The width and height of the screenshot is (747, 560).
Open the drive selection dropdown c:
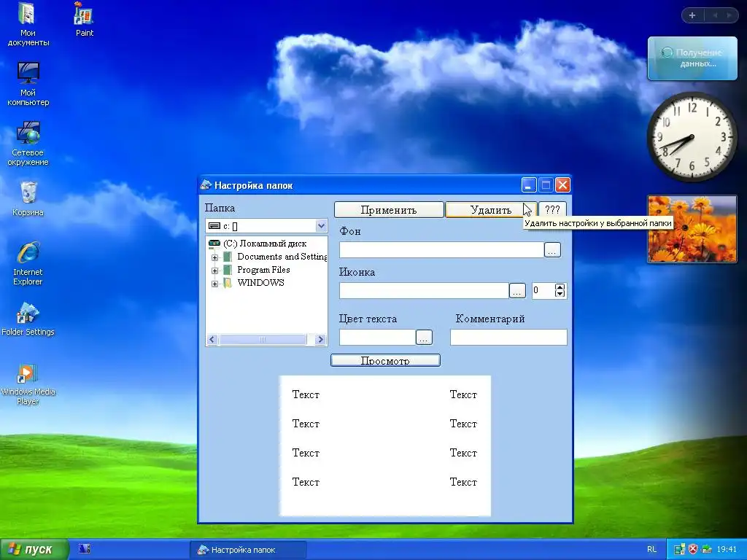click(321, 226)
